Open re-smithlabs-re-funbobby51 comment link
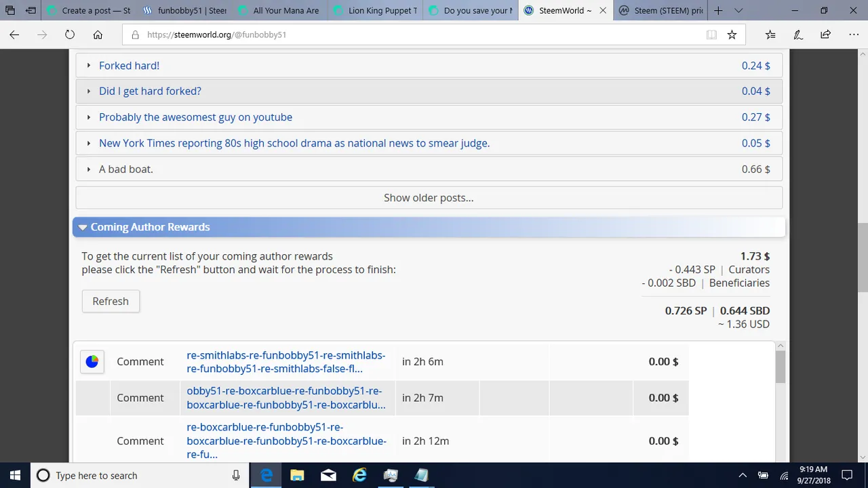This screenshot has height=488, width=868. (x=285, y=362)
